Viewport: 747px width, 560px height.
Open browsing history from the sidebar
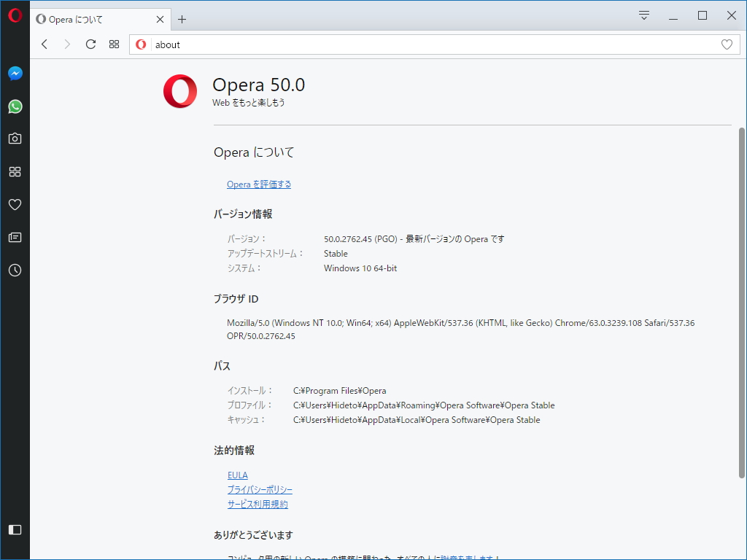point(15,270)
